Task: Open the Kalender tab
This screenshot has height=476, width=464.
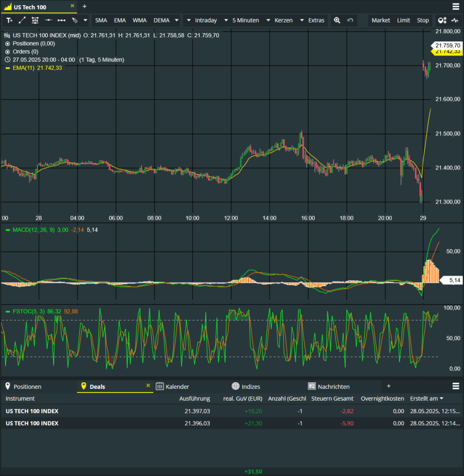Action: click(191, 386)
